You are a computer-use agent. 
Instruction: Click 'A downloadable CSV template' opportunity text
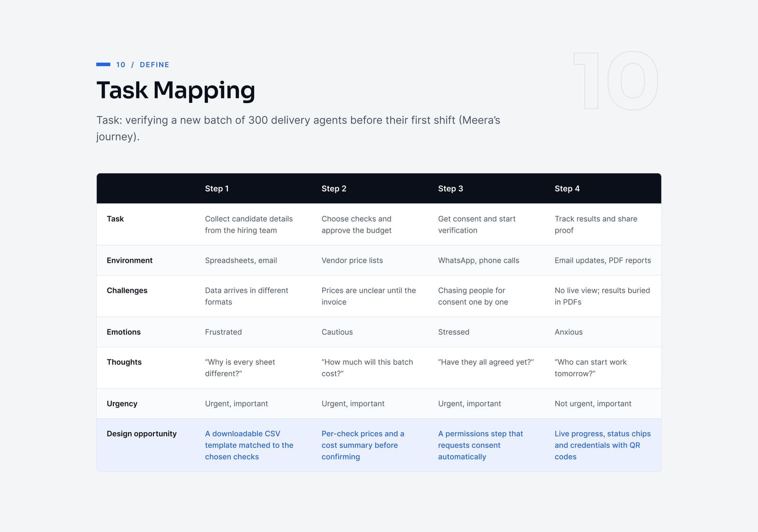[x=249, y=445]
